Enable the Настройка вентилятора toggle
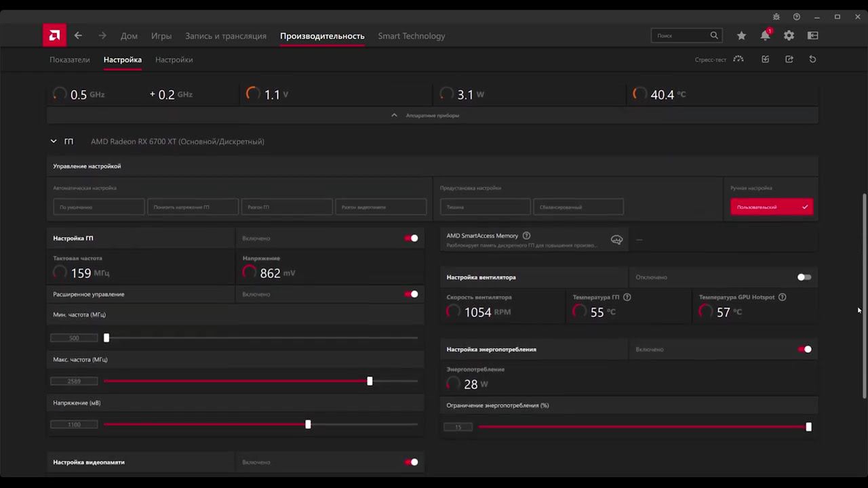The image size is (868, 488). pyautogui.click(x=804, y=277)
